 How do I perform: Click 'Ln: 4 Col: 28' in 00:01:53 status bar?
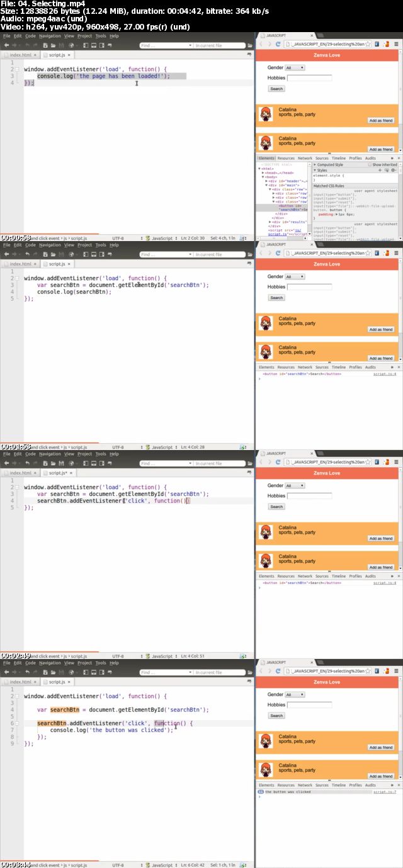click(x=194, y=448)
